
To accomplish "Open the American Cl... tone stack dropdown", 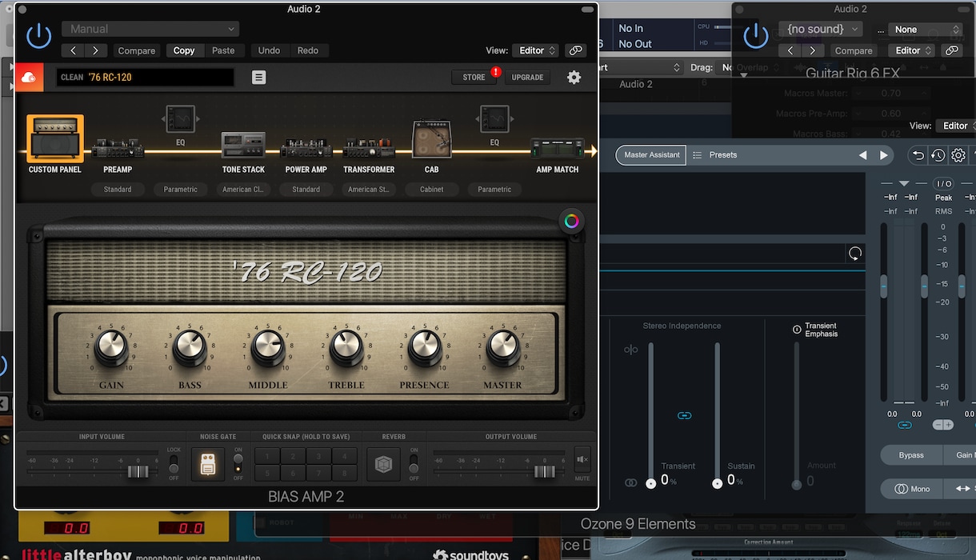I will 243,190.
